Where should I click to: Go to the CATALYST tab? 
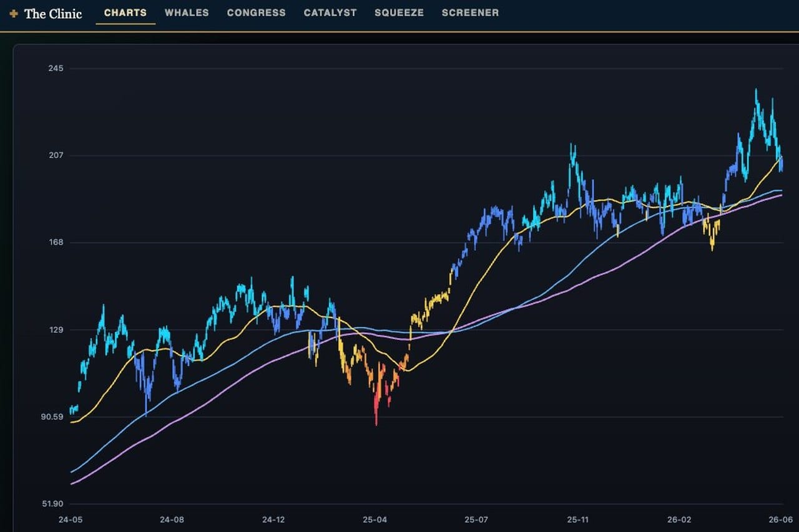click(330, 12)
